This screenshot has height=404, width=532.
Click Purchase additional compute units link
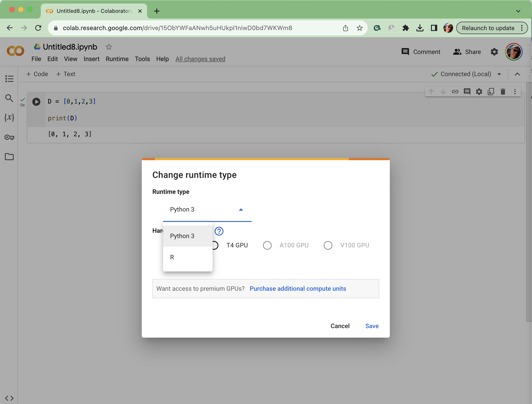297,289
